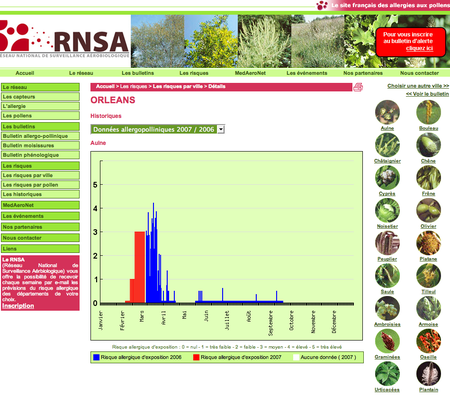Open Les historiques in the sidebar

tap(40, 194)
